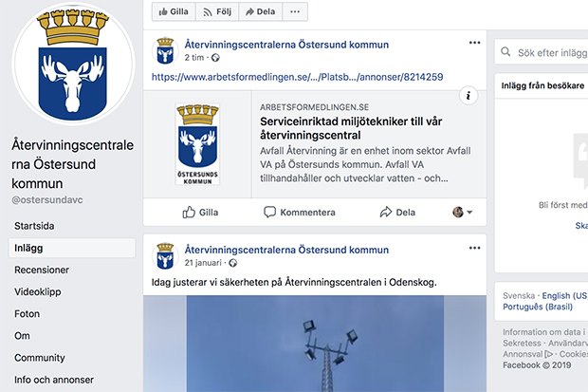Open the Sekretess footer link
This screenshot has height=392, width=588.
point(522,344)
